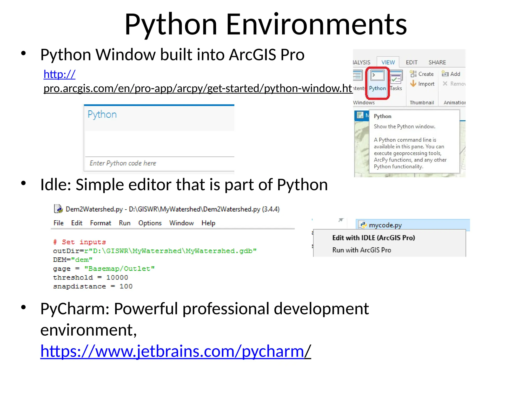Click the Animation group label
The image size is (532, 399).
(x=454, y=103)
